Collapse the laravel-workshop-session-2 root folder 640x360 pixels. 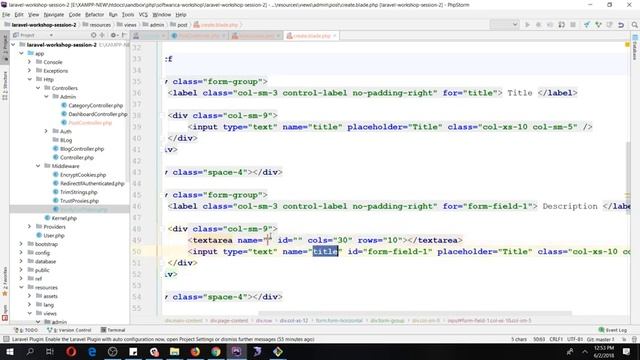click(x=13, y=44)
